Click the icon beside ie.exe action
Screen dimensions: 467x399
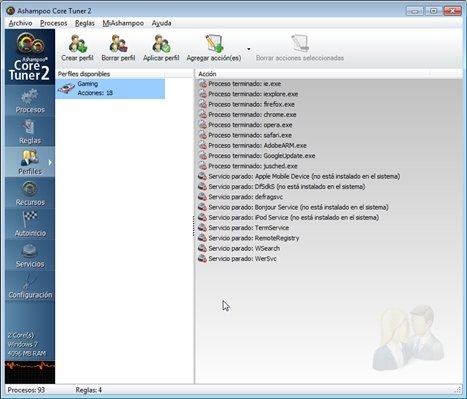click(202, 84)
